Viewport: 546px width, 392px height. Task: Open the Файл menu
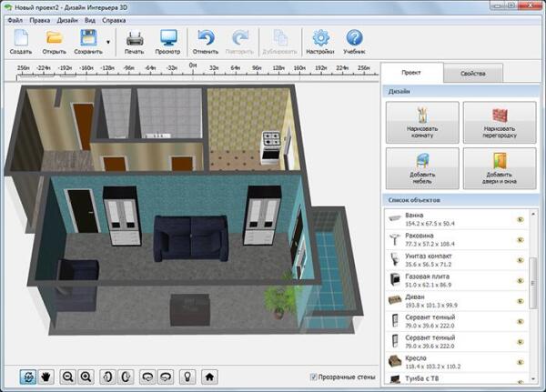(15, 18)
